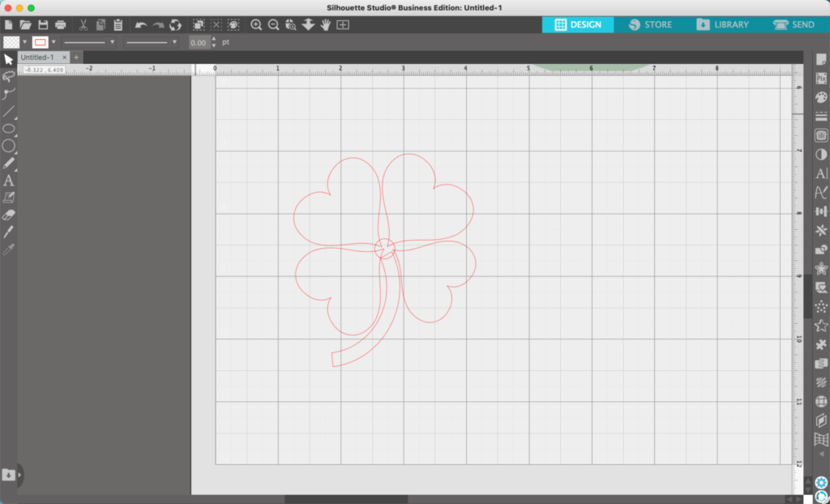The image size is (830, 504).
Task: Collapse right panel icons triangle
Action: coord(821,455)
